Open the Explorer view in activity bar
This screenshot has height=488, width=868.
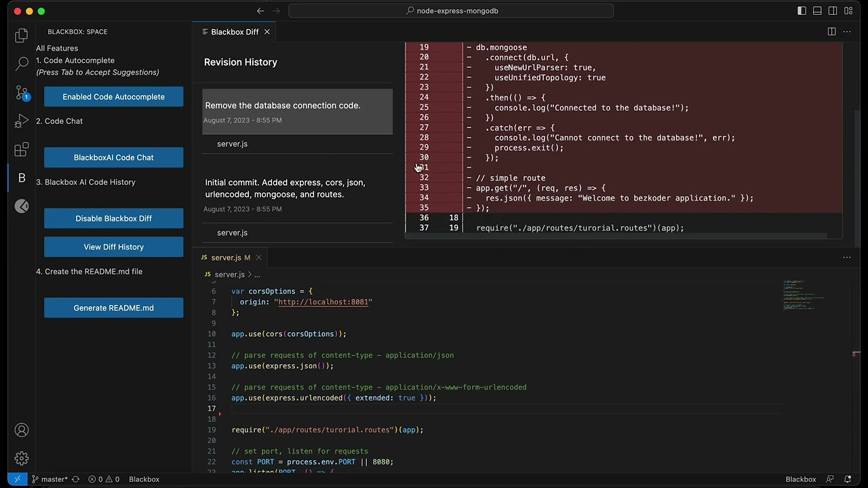[x=22, y=35]
